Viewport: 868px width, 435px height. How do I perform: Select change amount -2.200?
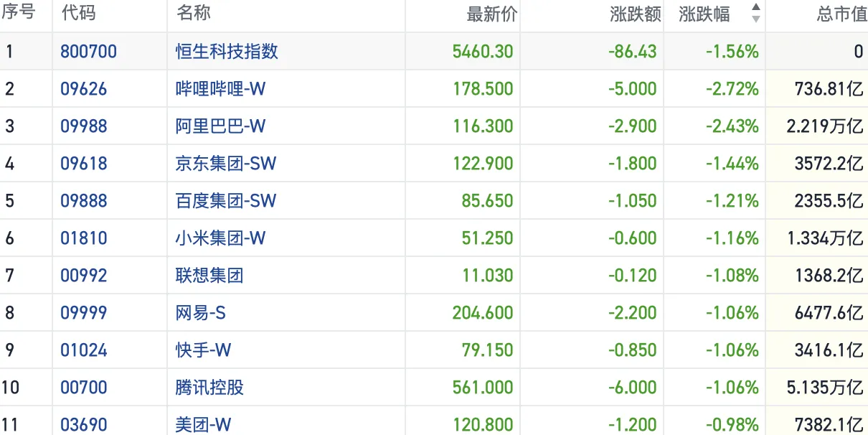coord(632,313)
